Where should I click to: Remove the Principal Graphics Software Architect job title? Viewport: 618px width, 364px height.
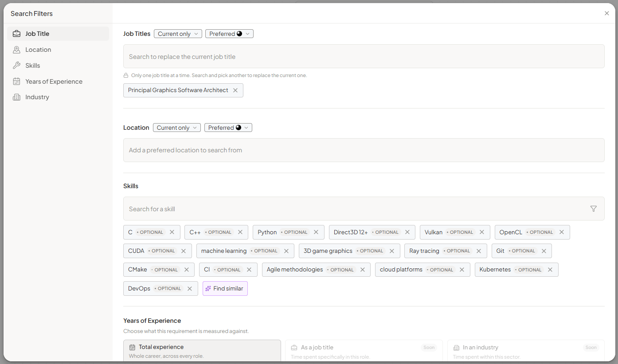[x=235, y=90]
